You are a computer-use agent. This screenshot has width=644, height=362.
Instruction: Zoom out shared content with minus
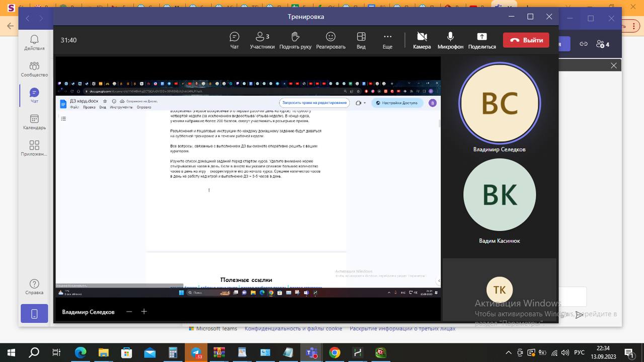point(129,312)
